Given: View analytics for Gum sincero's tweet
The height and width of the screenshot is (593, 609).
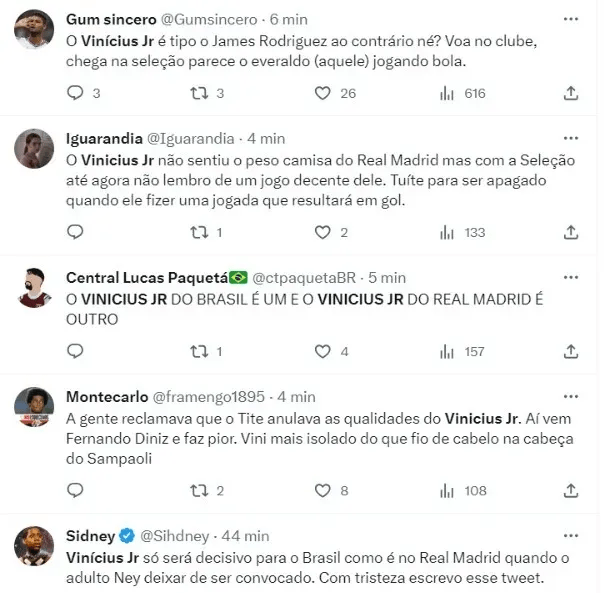Looking at the screenshot, I should point(447,93).
